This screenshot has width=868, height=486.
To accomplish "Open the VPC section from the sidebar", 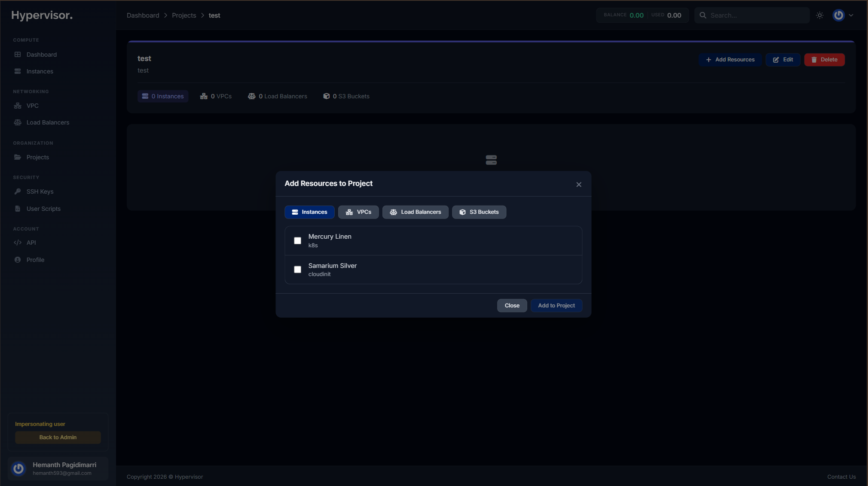I will pos(18,106).
